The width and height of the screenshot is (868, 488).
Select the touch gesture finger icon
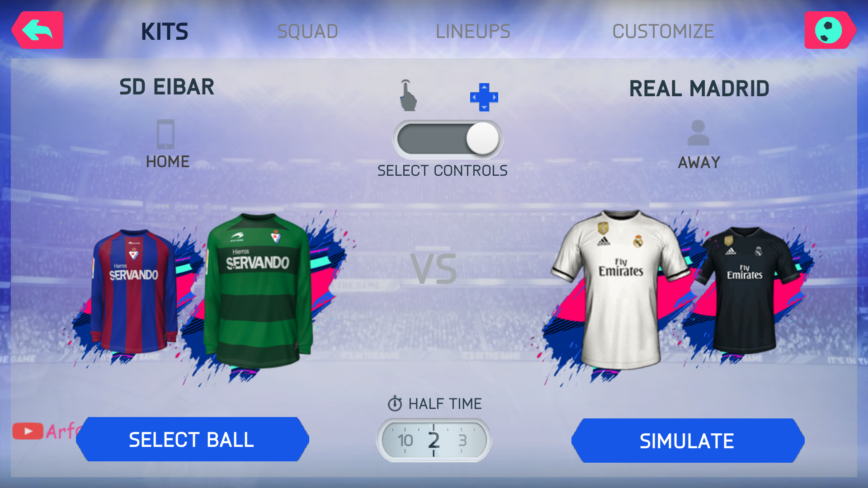click(x=408, y=95)
